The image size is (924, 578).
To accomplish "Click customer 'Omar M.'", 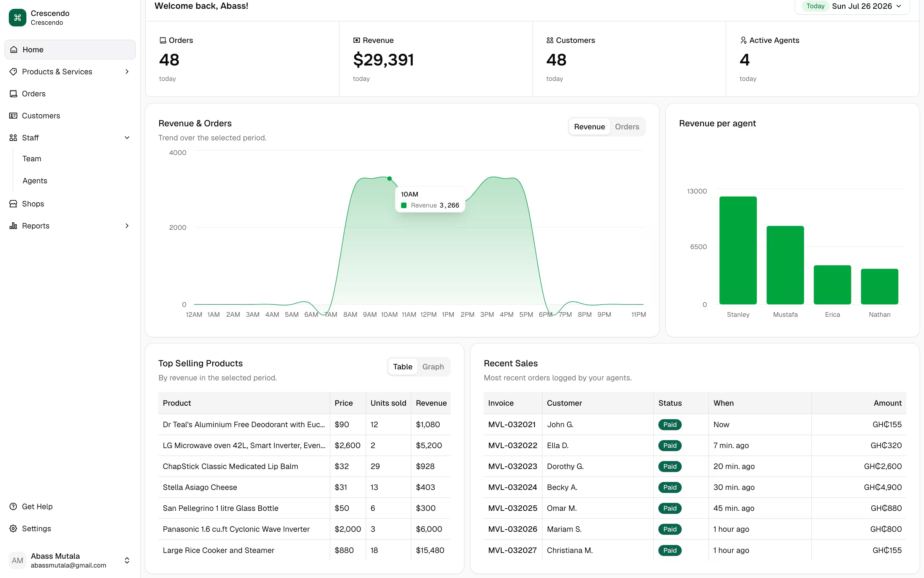I will tap(562, 508).
